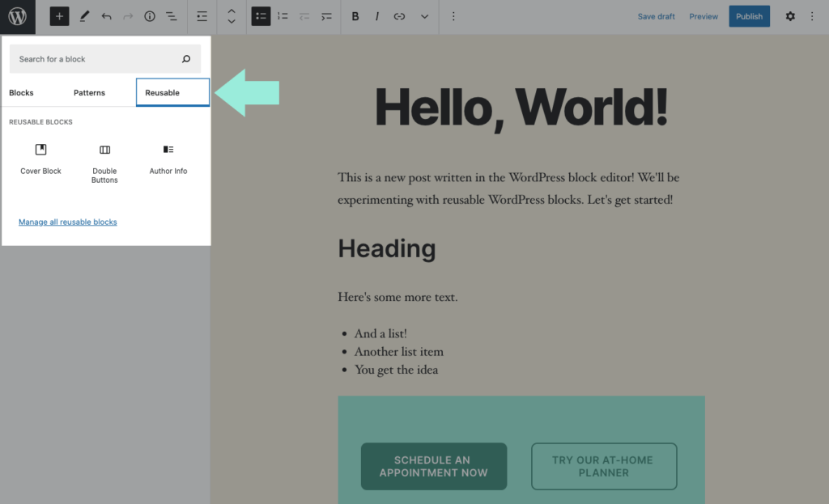Open the Settings gear panel
This screenshot has width=829, height=504.
(790, 16)
